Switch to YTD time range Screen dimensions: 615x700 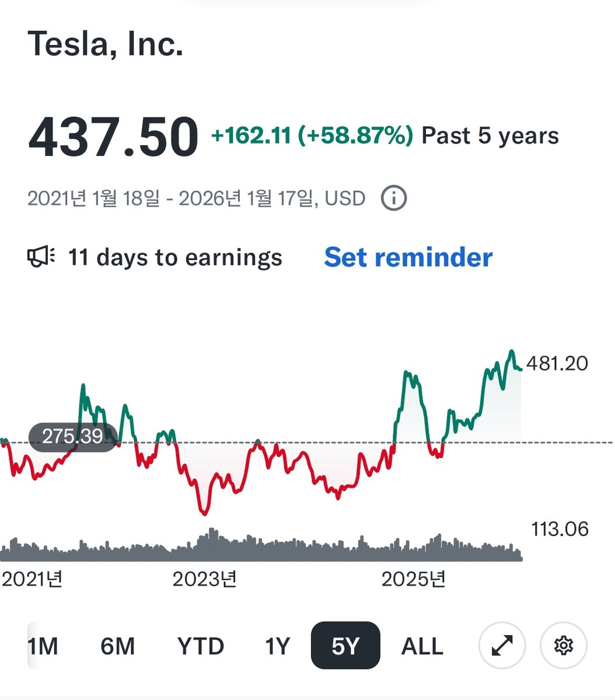click(x=201, y=646)
